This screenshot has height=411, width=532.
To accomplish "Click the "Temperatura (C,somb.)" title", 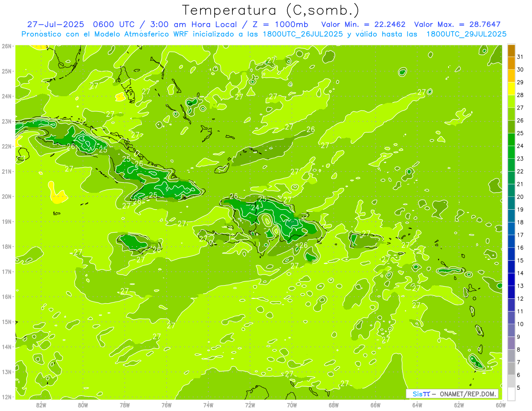I will point(270,10).
